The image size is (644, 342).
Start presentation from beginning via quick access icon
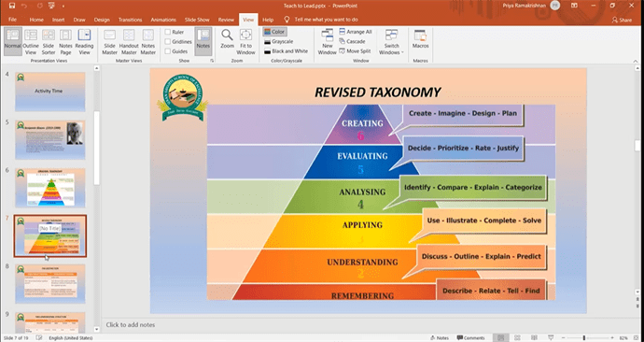(51, 6)
